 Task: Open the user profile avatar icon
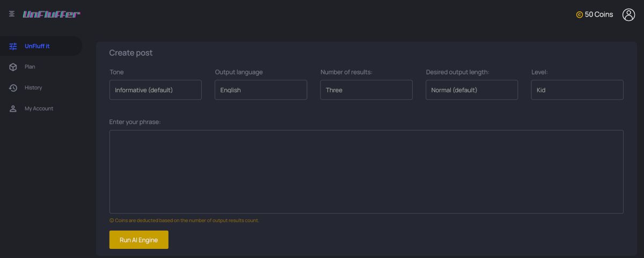point(628,15)
